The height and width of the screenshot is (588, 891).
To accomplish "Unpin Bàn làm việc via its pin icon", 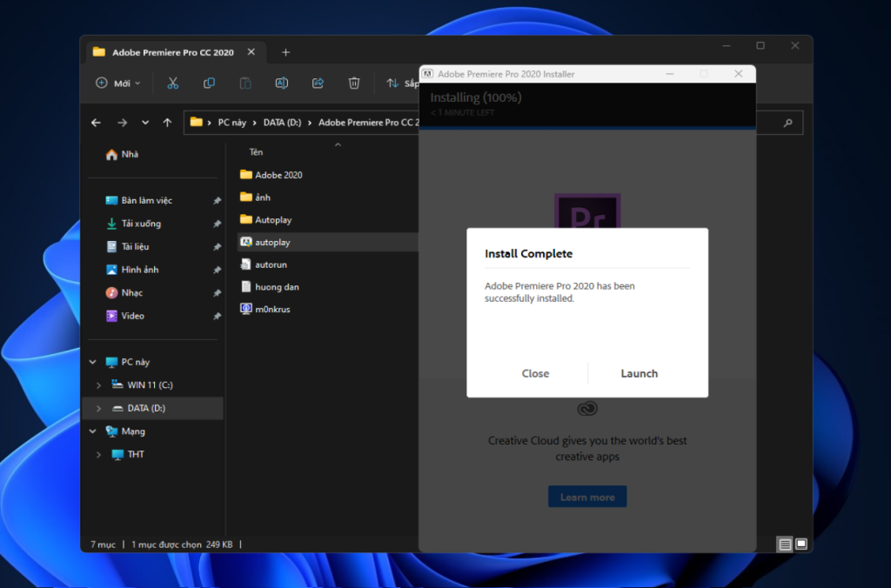I will click(x=217, y=201).
